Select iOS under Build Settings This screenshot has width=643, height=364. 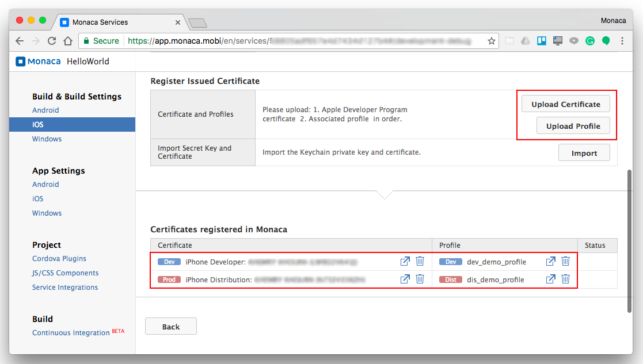pos(38,124)
